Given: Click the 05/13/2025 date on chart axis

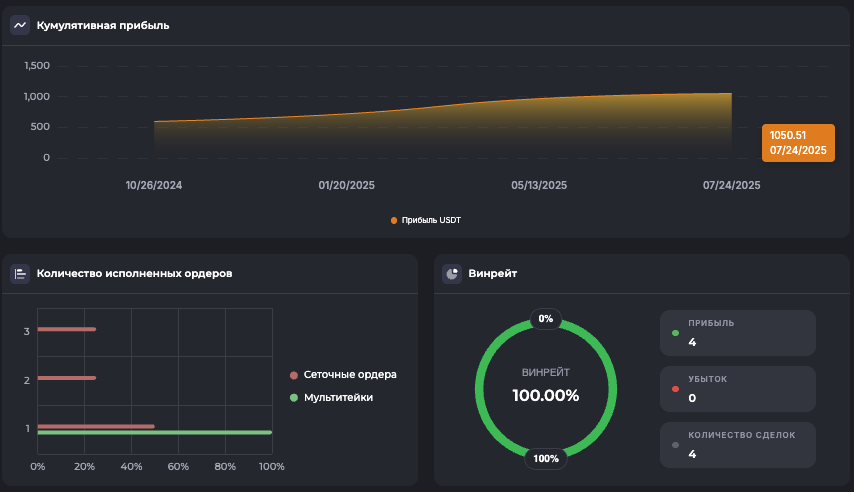Looking at the screenshot, I should point(539,185).
